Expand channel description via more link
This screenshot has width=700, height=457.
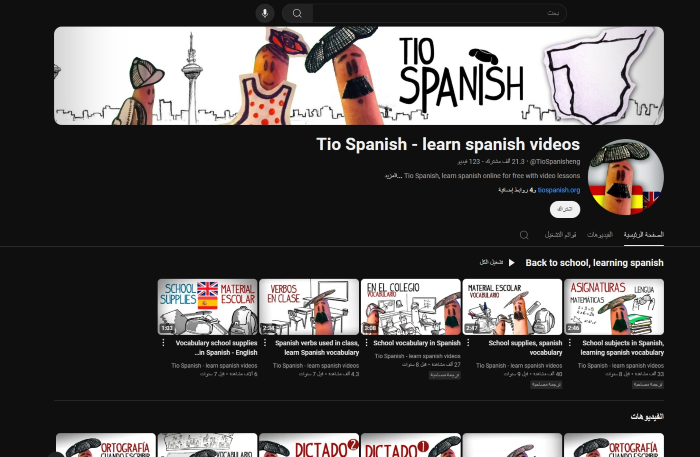pos(393,176)
